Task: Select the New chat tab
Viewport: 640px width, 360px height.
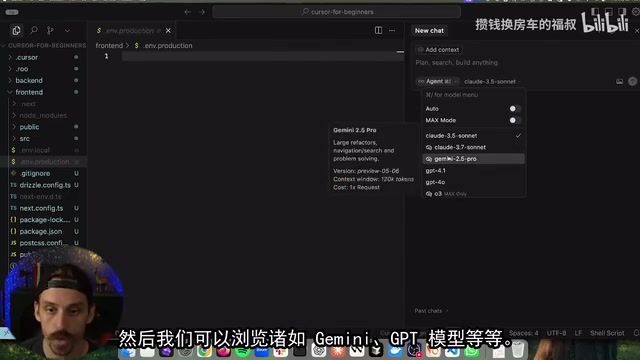Action: point(429,31)
